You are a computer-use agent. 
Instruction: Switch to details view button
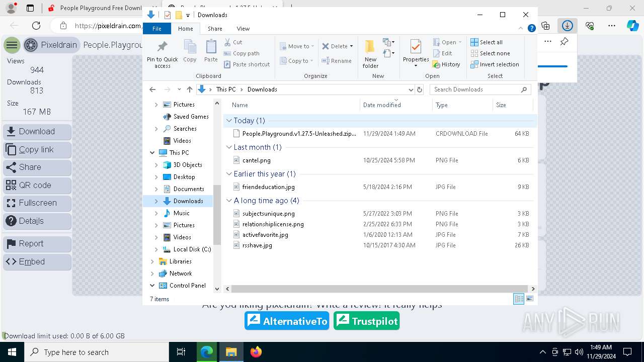click(x=519, y=299)
